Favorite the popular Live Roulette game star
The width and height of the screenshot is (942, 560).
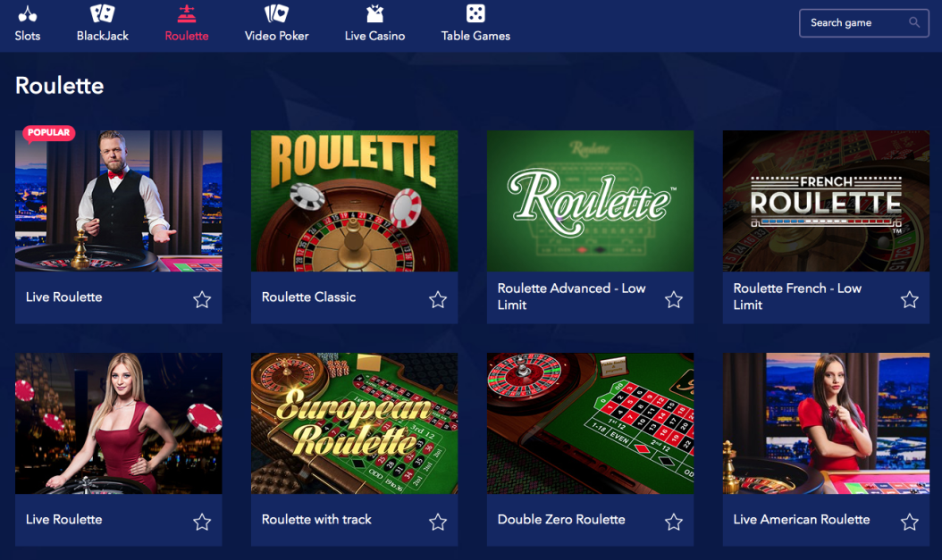202,299
